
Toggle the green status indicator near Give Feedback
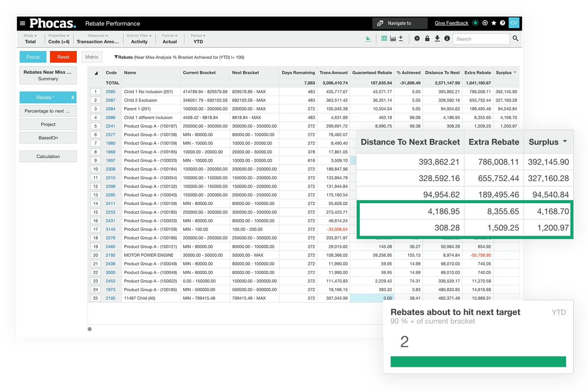(x=475, y=23)
